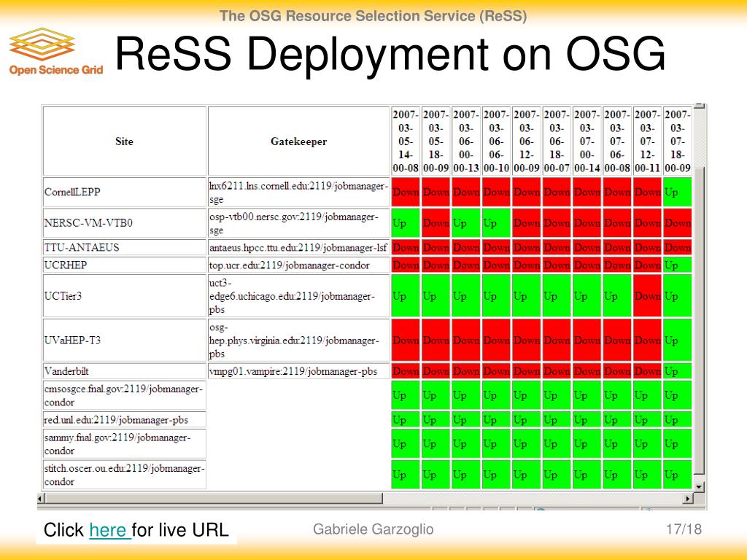
Task: Click the stitch.oscer.ou.edu jobmanager-condor cell
Action: pyautogui.click(x=124, y=475)
